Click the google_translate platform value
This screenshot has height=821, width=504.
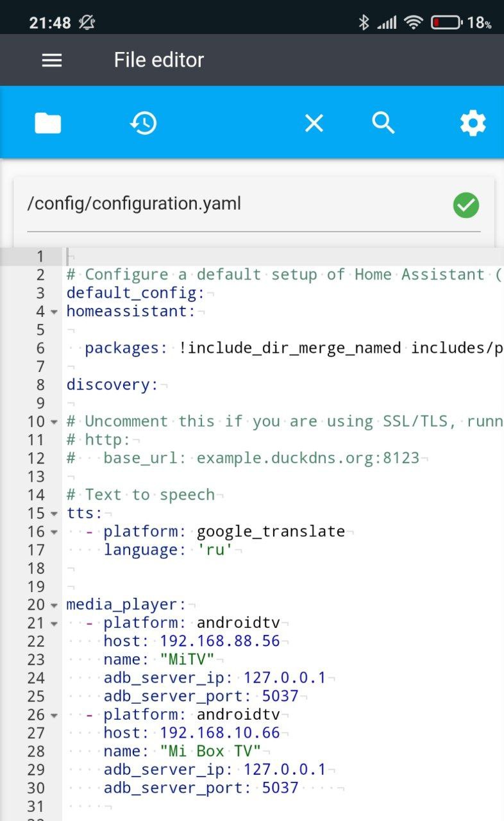tap(271, 532)
